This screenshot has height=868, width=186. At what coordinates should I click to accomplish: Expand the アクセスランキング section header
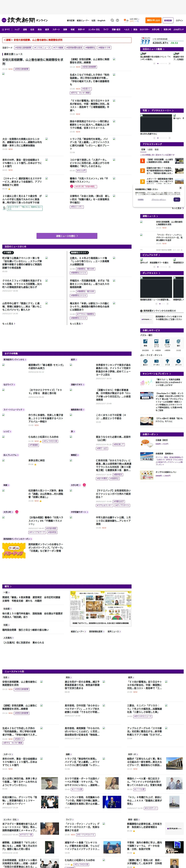(x=162, y=144)
